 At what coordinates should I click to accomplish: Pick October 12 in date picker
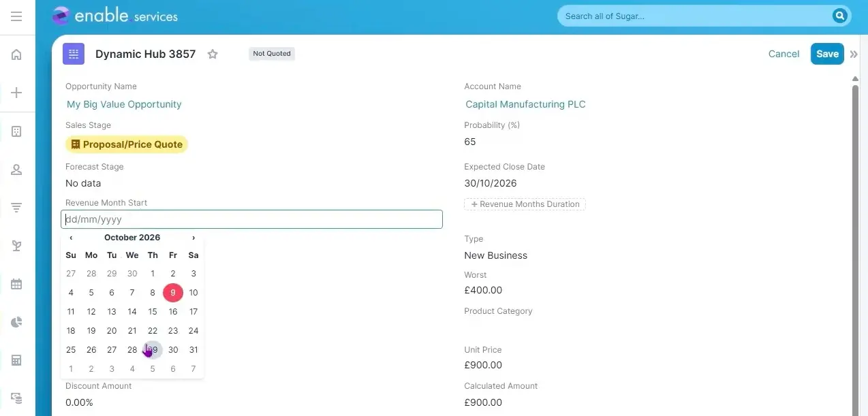91,312
